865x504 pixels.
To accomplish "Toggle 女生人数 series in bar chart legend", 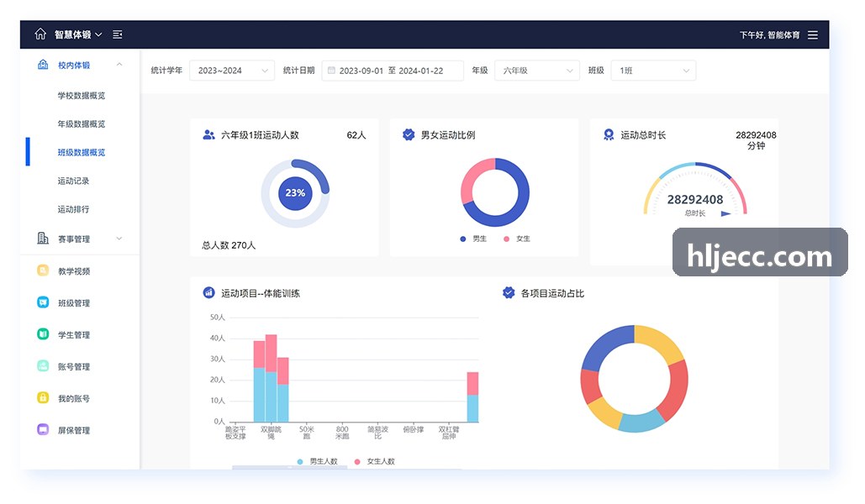I will pyautogui.click(x=375, y=461).
